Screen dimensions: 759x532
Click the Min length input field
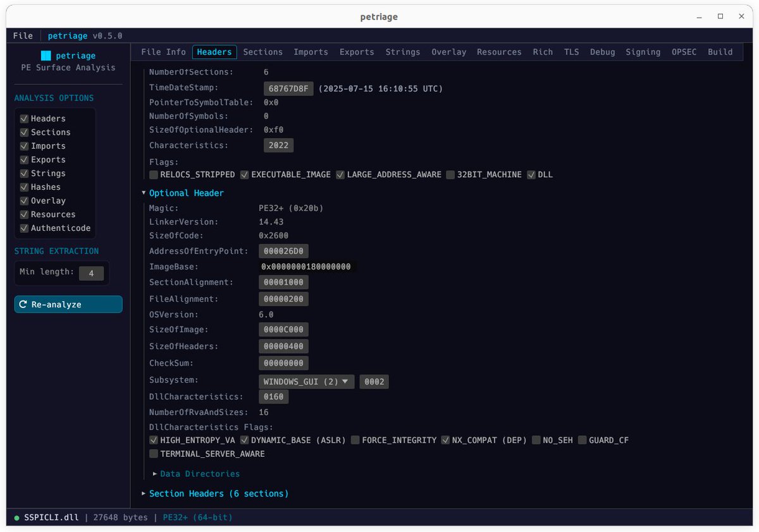pos(91,273)
